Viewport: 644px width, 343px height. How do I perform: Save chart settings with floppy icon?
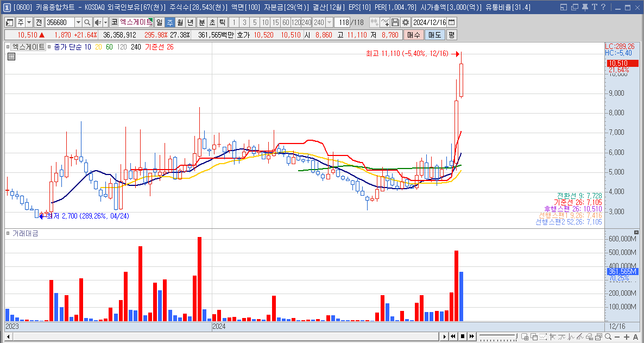[x=395, y=22]
